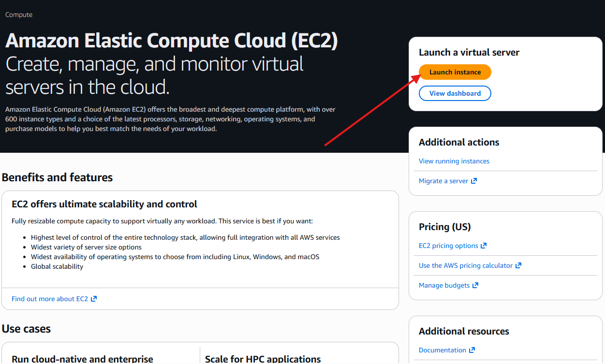605x364 pixels.
Task: Open the View dashboard button
Action: tap(455, 93)
